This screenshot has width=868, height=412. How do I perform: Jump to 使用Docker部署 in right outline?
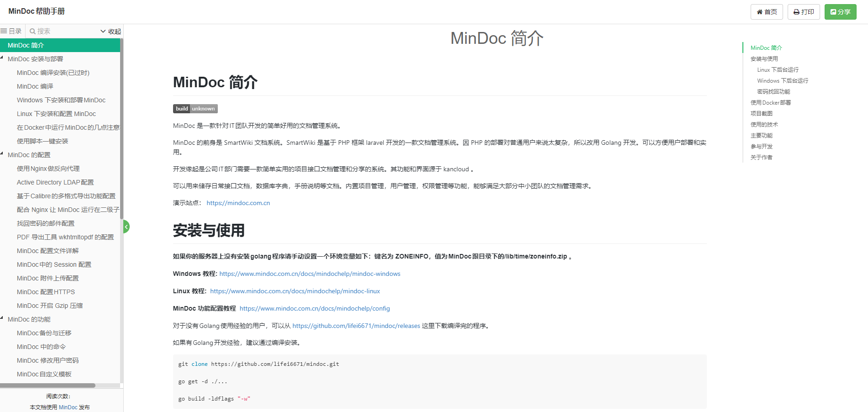pyautogui.click(x=770, y=103)
